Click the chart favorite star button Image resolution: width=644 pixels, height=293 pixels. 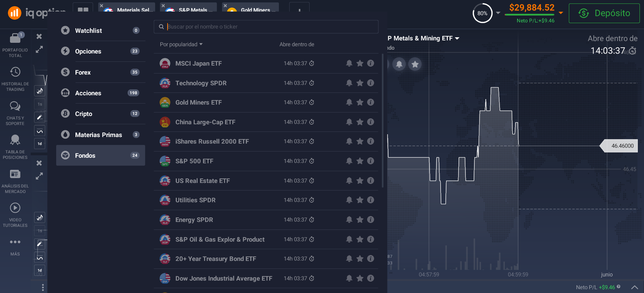[415, 64]
